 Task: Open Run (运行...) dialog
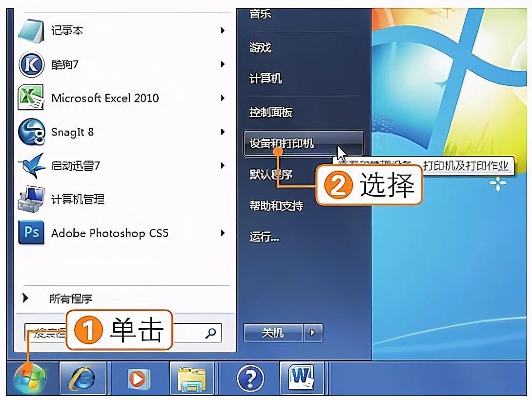coord(265,237)
